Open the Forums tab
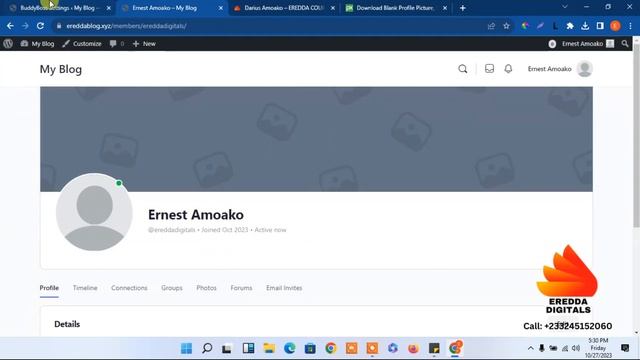The width and height of the screenshot is (640, 360). tap(241, 288)
